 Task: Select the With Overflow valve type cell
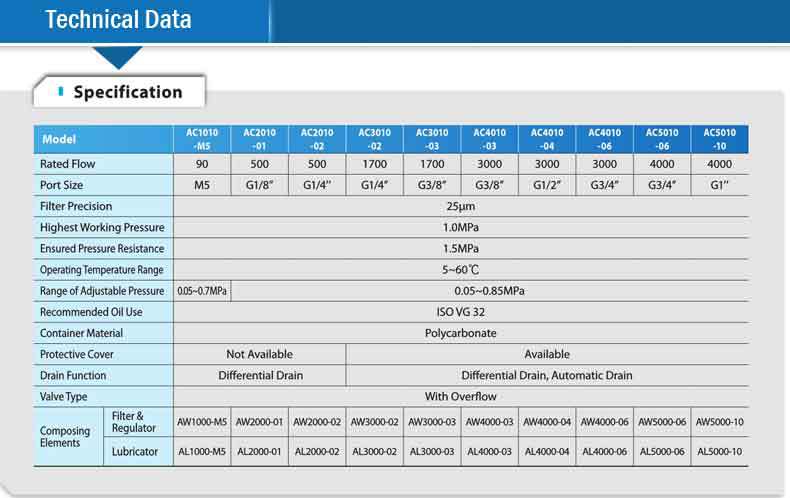[x=461, y=396]
